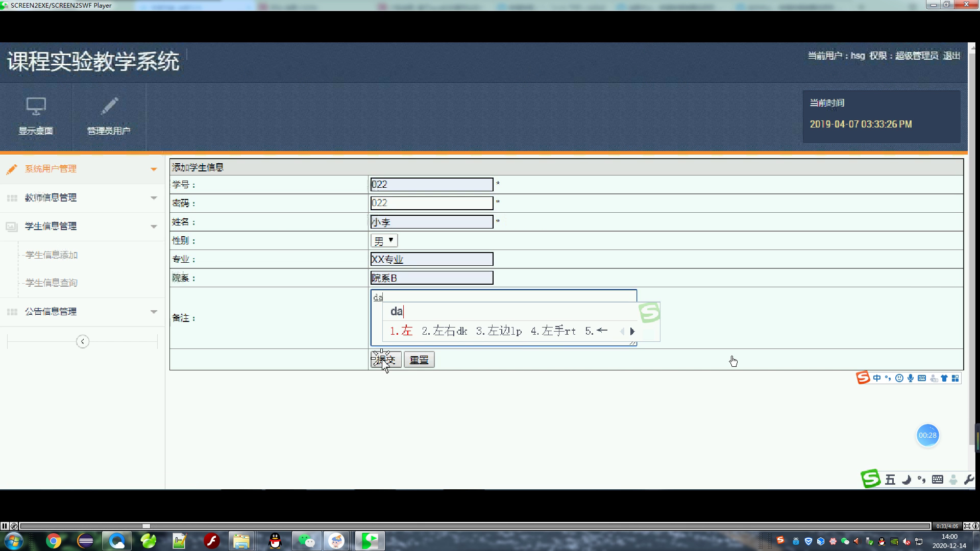Viewport: 980px width, 551px height.
Task: Open the skin t-shirt icon in Sogou bar
Action: [x=944, y=378]
